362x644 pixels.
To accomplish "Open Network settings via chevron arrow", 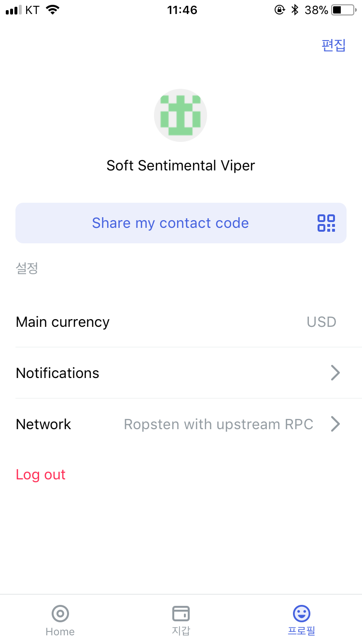I will pyautogui.click(x=335, y=424).
